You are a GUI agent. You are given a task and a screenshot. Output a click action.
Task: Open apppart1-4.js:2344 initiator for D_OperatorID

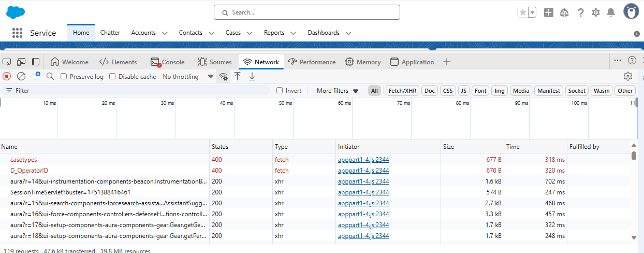tap(363, 170)
